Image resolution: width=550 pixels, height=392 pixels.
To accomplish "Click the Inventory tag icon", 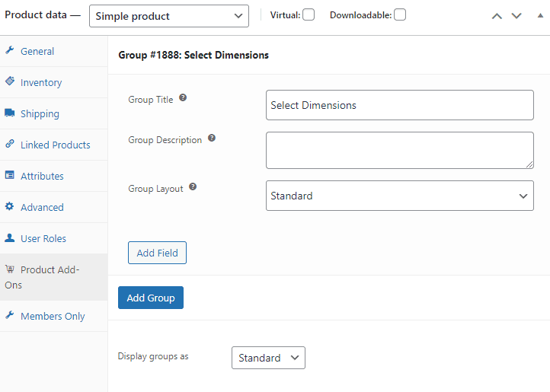I will tap(10, 81).
